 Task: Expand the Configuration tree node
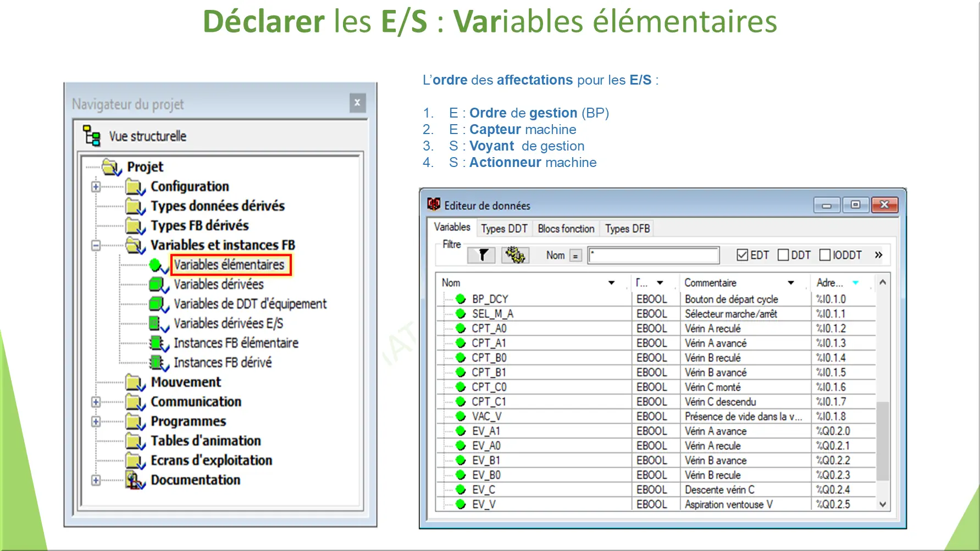[96, 186]
